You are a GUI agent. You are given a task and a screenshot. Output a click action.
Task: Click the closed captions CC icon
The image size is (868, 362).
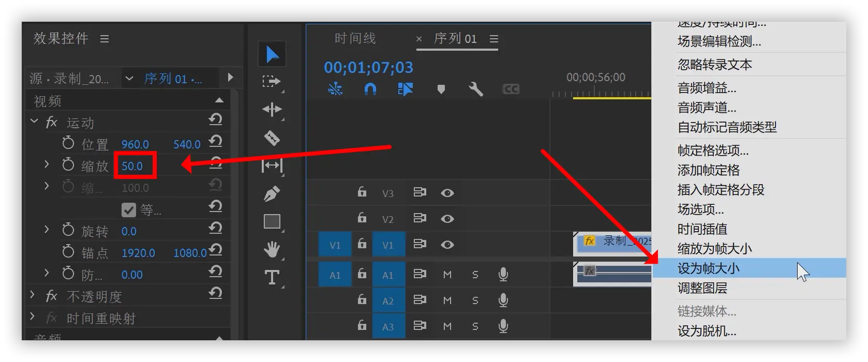pyautogui.click(x=511, y=89)
